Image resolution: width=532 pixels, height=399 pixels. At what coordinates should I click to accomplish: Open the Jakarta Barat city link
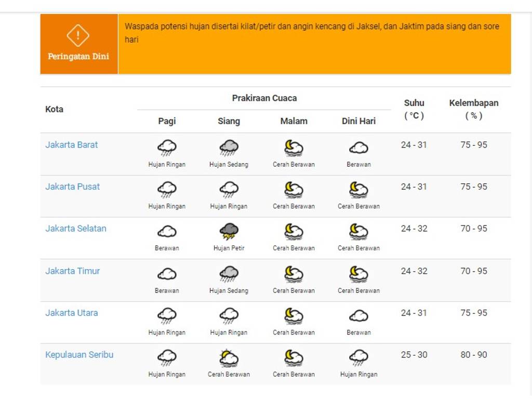(x=72, y=145)
